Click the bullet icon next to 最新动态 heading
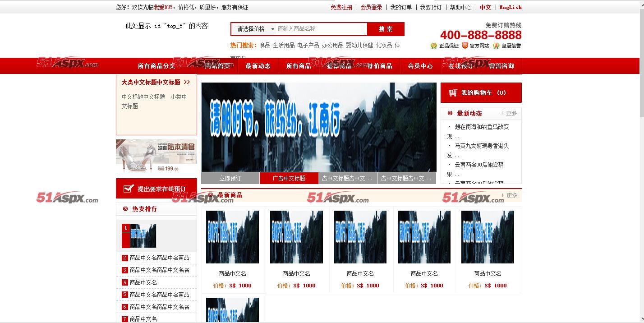Screen dimensions: 644x323 tap(450, 113)
